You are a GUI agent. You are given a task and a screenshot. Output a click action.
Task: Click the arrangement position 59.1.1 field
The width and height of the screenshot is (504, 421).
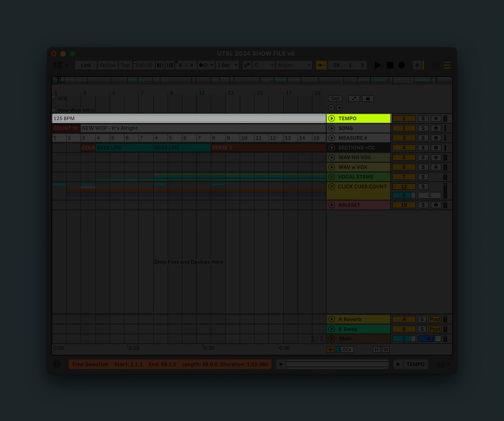coord(348,65)
